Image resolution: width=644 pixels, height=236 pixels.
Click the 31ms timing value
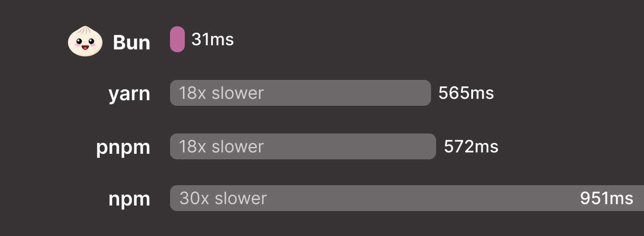click(x=213, y=40)
